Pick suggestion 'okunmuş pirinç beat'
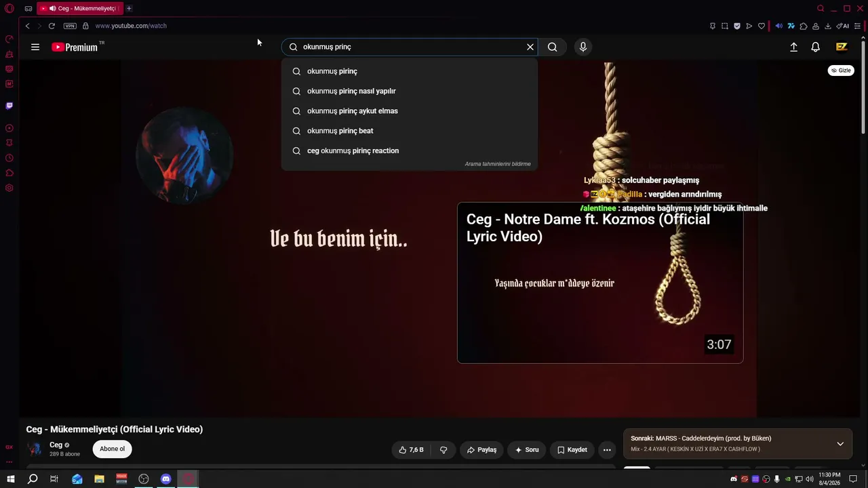 tap(410, 131)
